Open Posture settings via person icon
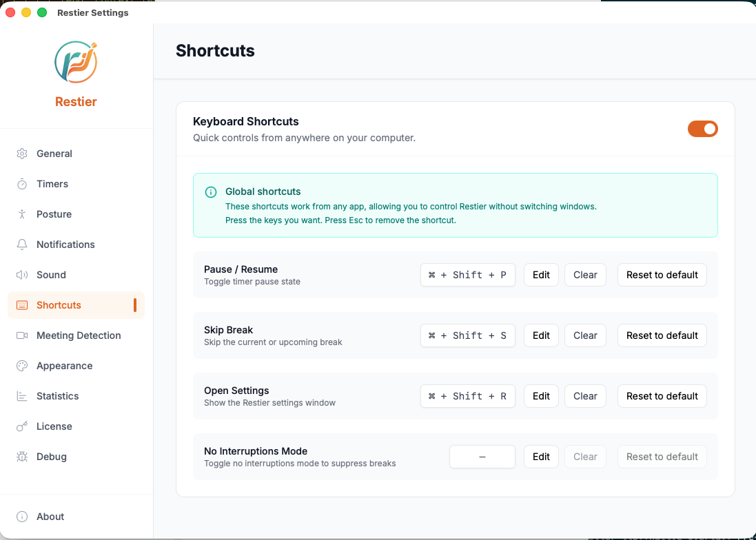The height and width of the screenshot is (540, 756). [x=21, y=214]
